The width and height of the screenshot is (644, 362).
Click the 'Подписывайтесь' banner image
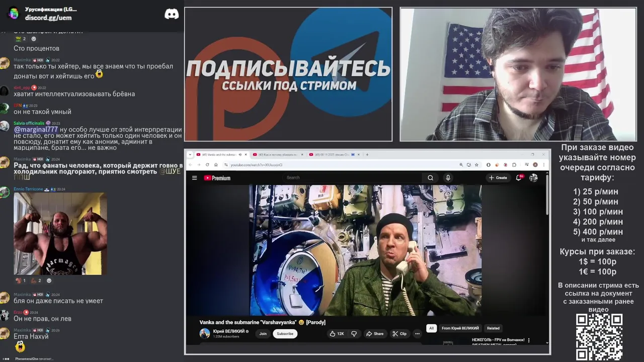tap(288, 74)
